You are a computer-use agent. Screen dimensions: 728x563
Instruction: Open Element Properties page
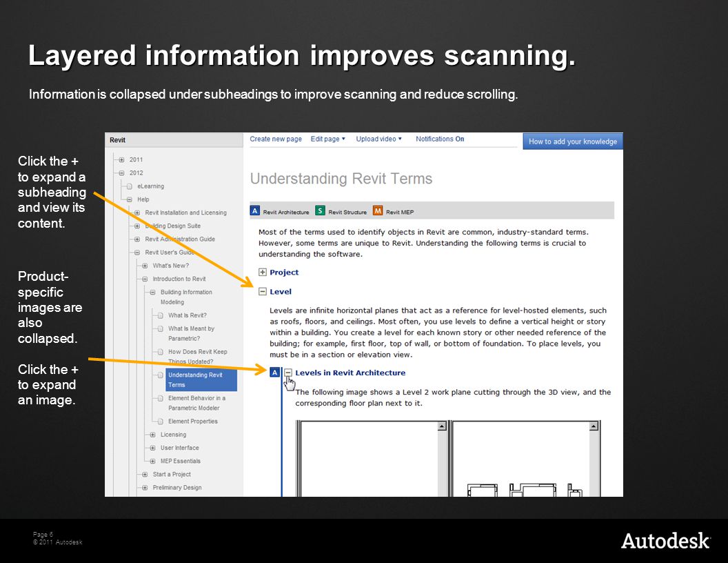[x=192, y=422]
